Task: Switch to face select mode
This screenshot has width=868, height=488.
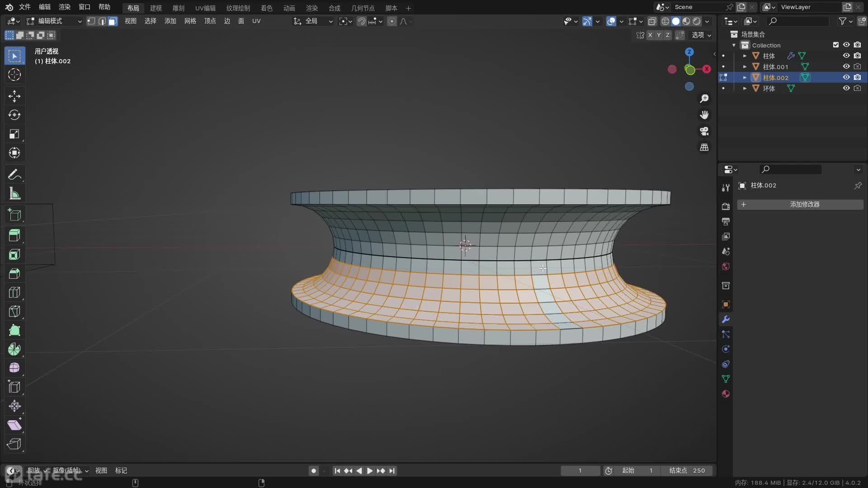Action: (x=113, y=21)
